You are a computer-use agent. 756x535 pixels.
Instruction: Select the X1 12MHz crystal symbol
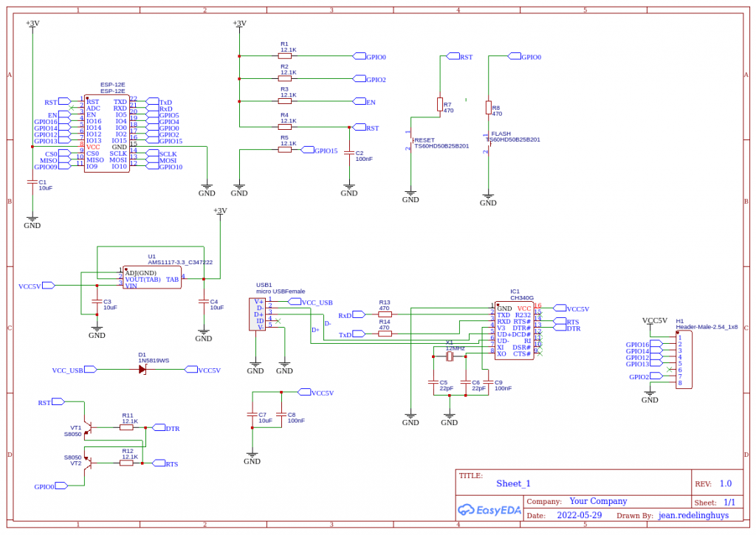(x=450, y=356)
